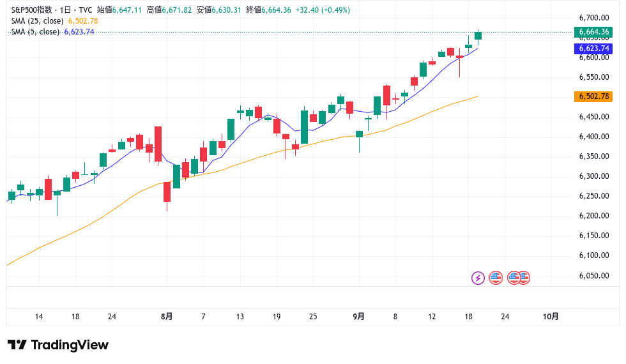Click the purple lightning bolt event icon
Screen dimensions: 626x364
[478, 278]
